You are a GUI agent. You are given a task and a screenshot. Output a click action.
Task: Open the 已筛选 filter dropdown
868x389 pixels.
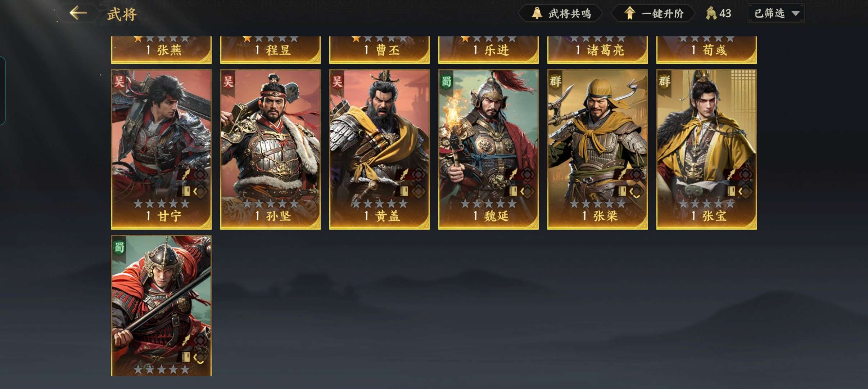pyautogui.click(x=776, y=13)
